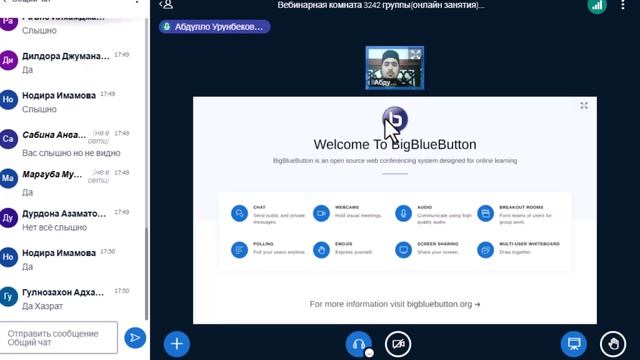This screenshot has width=640, height=360.
Task: Click the raise hand button
Action: (613, 344)
